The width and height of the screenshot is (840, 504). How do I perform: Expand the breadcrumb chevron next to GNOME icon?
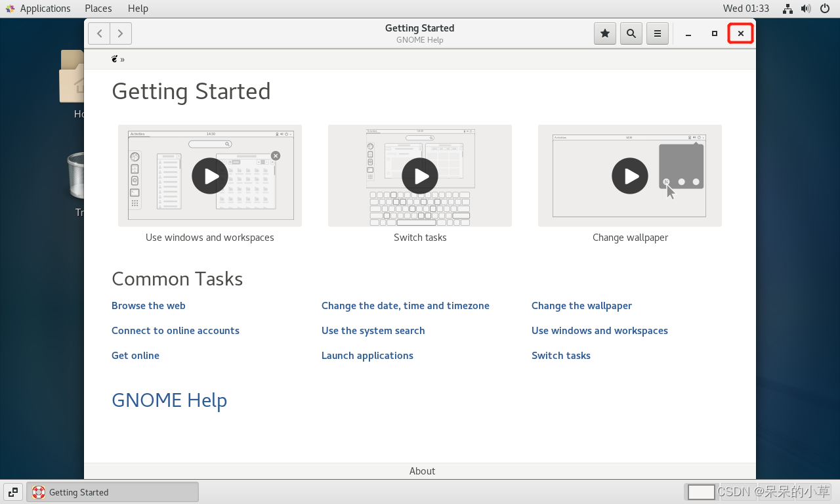click(123, 58)
